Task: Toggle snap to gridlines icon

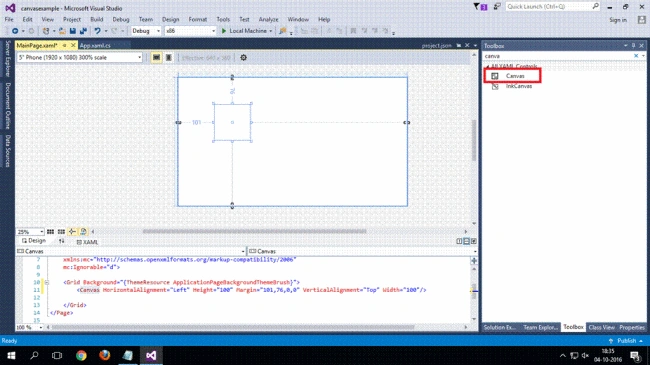Action: click(x=61, y=232)
